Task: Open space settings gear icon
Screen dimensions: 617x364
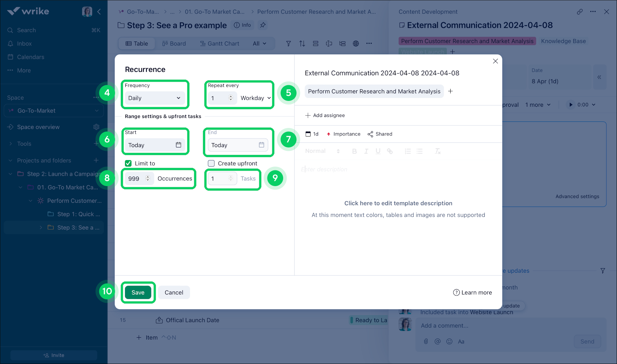Action: pyautogui.click(x=96, y=127)
